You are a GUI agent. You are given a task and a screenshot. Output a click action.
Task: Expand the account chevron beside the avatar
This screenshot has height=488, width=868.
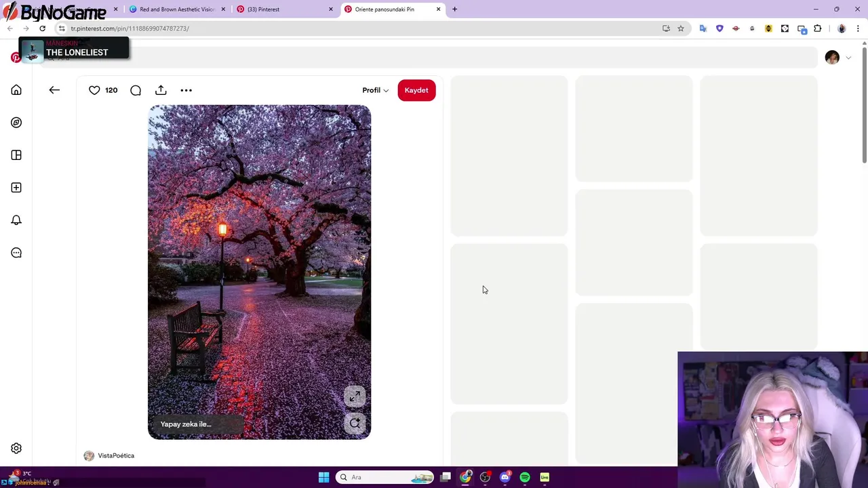(x=848, y=58)
